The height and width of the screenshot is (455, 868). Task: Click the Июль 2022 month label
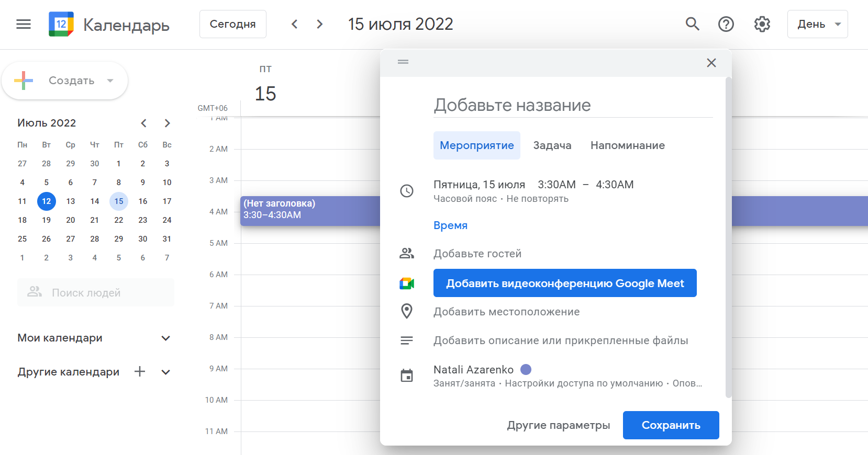pyautogui.click(x=47, y=123)
